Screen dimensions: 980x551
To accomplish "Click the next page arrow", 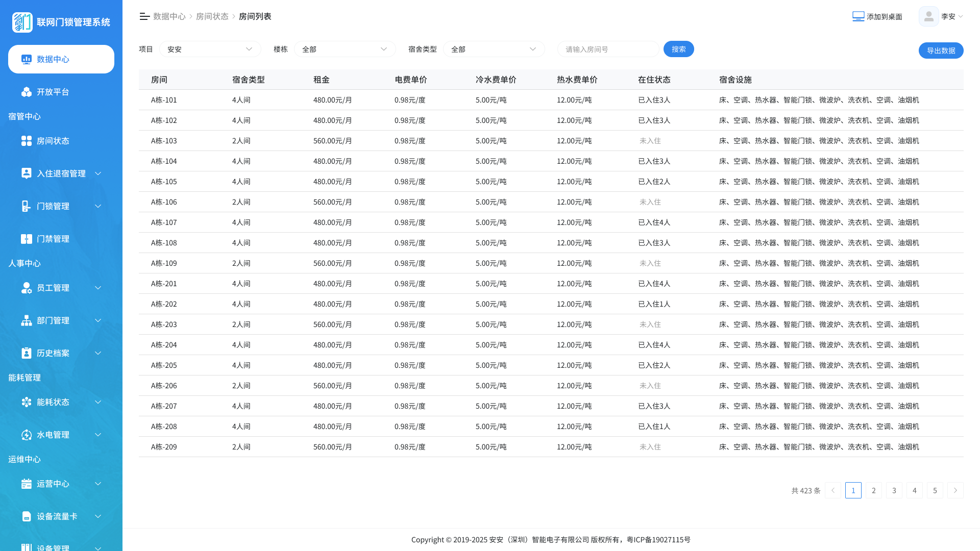I will (x=955, y=490).
